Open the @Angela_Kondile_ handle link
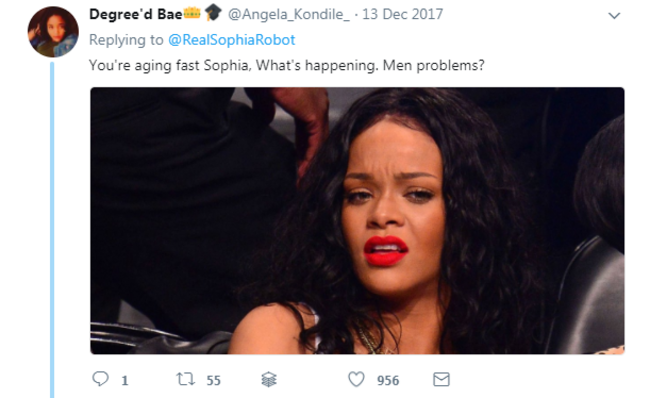Screen dimensions: 650x398 pos(289,15)
